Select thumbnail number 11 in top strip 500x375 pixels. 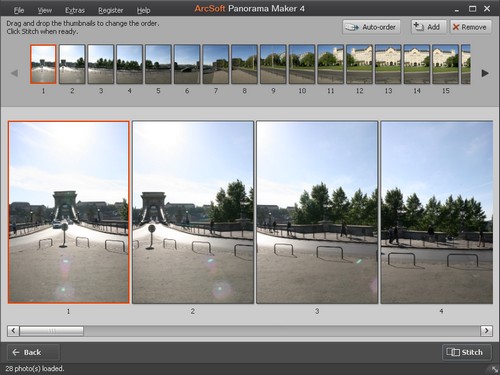click(x=330, y=64)
